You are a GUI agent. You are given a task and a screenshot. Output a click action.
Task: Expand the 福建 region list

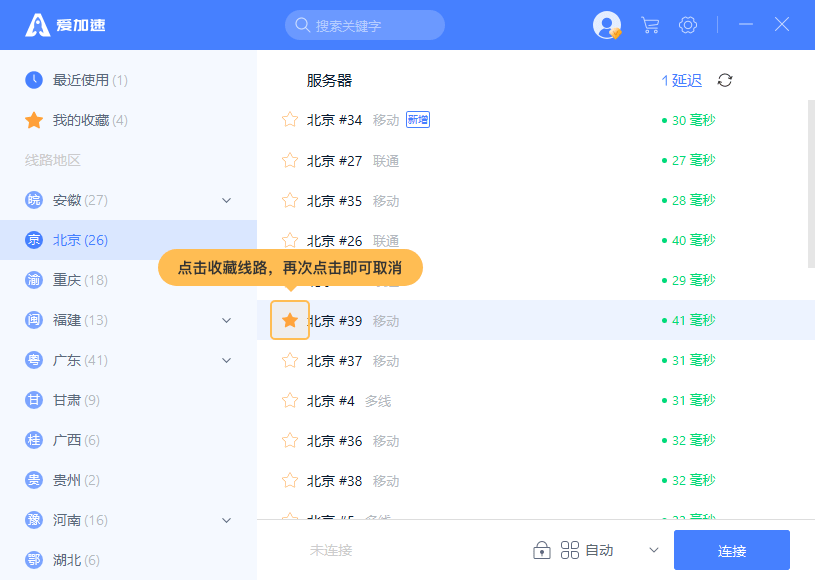226,320
